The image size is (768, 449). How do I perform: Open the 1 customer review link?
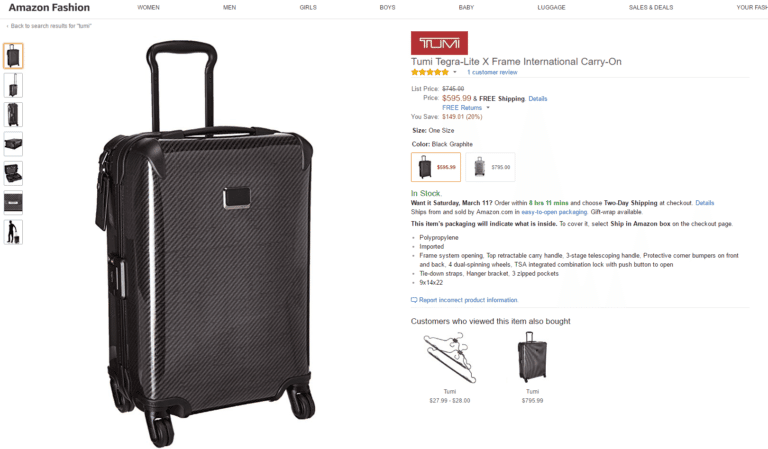[492, 72]
